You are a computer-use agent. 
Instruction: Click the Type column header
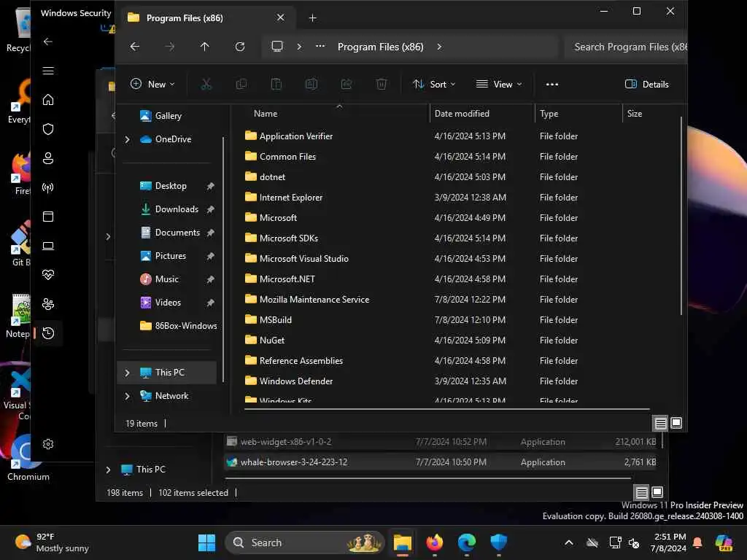(x=549, y=114)
